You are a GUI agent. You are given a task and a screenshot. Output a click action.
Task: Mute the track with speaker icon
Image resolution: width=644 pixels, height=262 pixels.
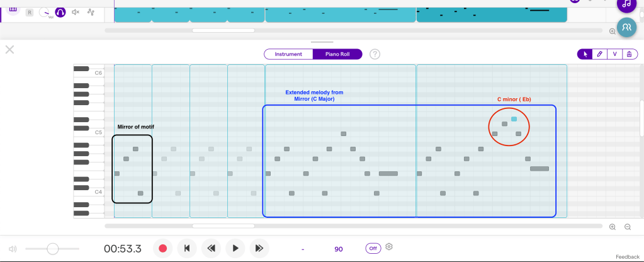pyautogui.click(x=76, y=12)
